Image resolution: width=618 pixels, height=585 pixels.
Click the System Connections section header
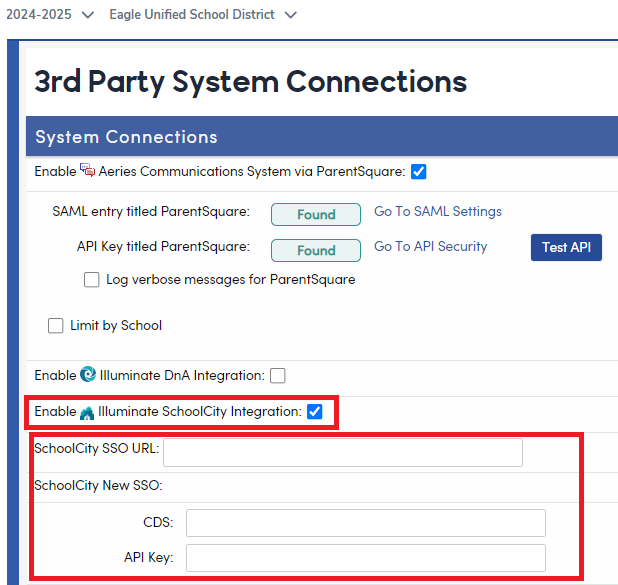pyautogui.click(x=322, y=136)
